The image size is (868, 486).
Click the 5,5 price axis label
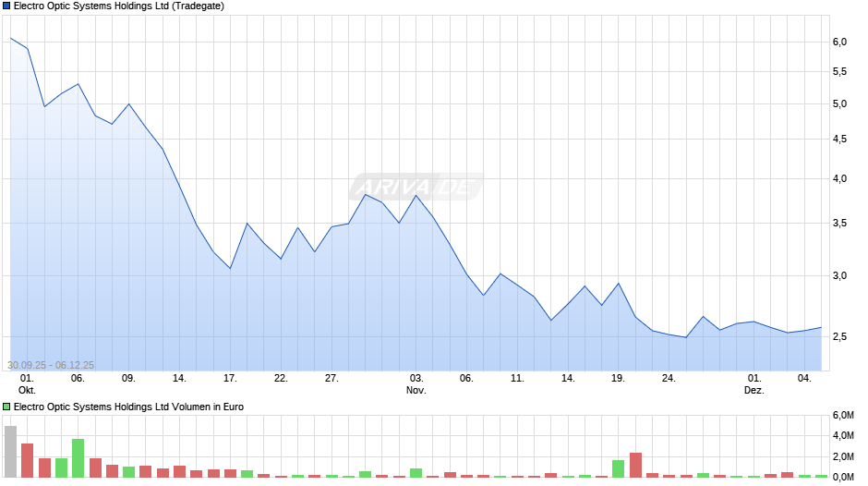point(839,71)
